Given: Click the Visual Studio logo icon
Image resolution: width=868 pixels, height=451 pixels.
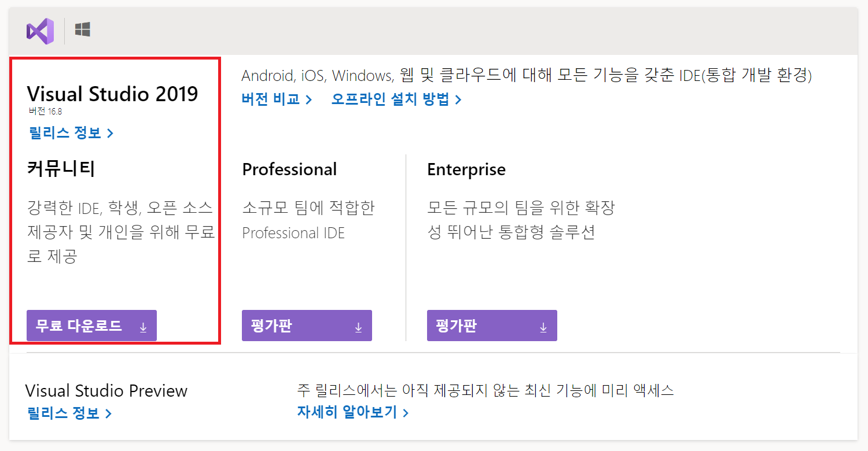Looking at the screenshot, I should (40, 31).
